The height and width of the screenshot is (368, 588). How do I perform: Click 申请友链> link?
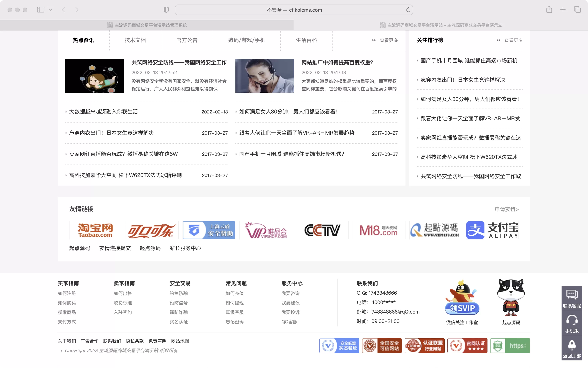507,209
